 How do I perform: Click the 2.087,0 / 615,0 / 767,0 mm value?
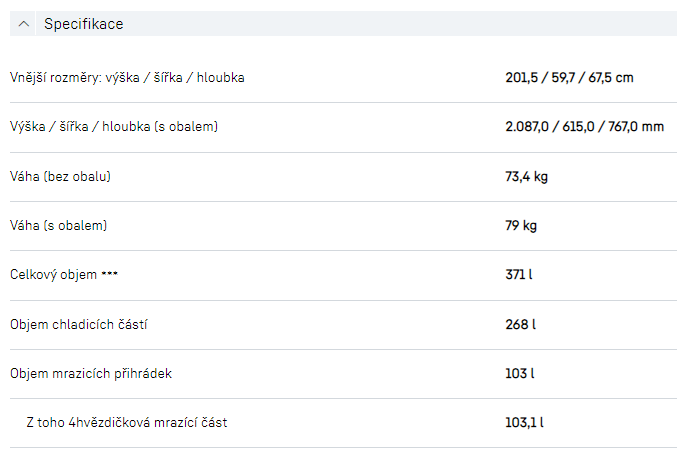[585, 127]
